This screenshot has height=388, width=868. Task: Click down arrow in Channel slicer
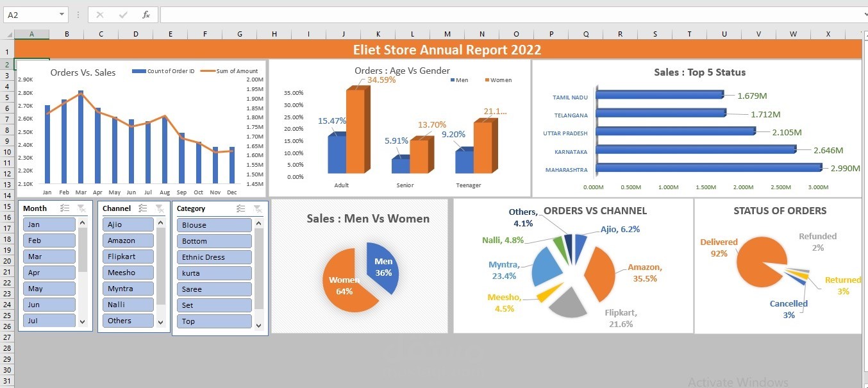(161, 321)
